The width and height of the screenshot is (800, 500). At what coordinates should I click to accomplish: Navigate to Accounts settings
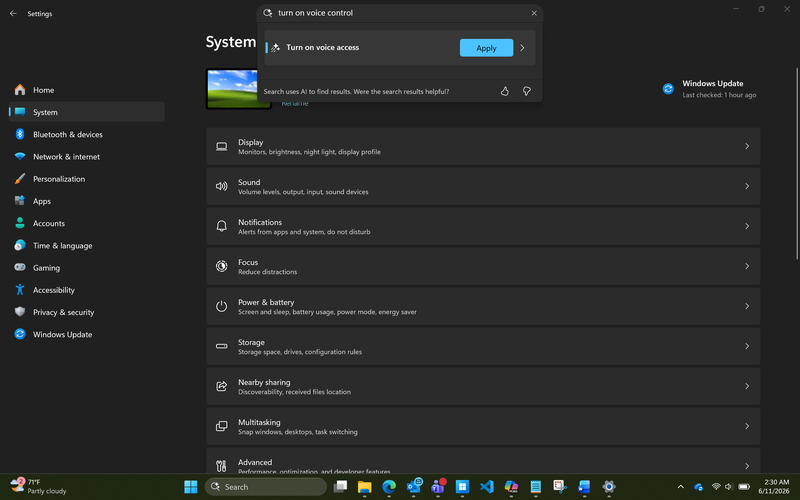coord(87,223)
